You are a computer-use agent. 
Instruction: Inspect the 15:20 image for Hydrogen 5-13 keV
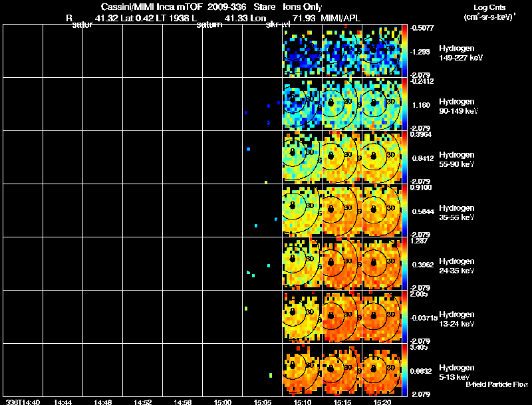tap(382, 370)
